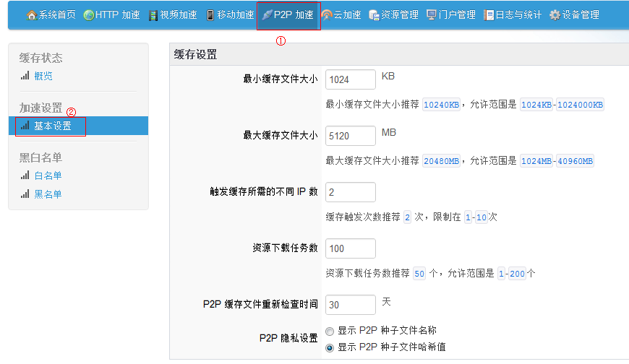Focus the 最小缓存文件大小 input field
This screenshot has width=629, height=364.
[351, 79]
